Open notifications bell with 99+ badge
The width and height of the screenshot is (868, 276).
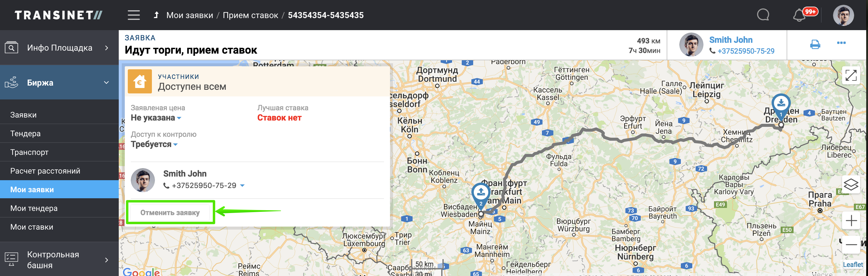click(x=799, y=15)
